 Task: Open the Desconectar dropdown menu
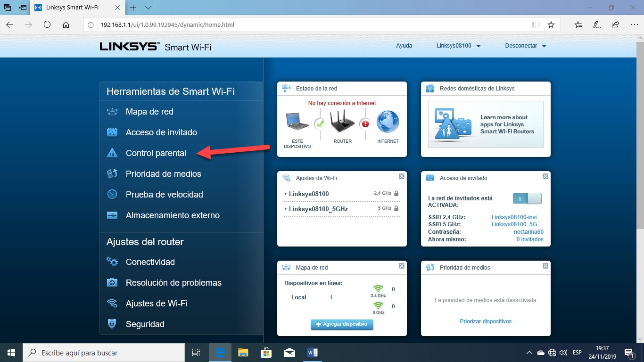525,46
